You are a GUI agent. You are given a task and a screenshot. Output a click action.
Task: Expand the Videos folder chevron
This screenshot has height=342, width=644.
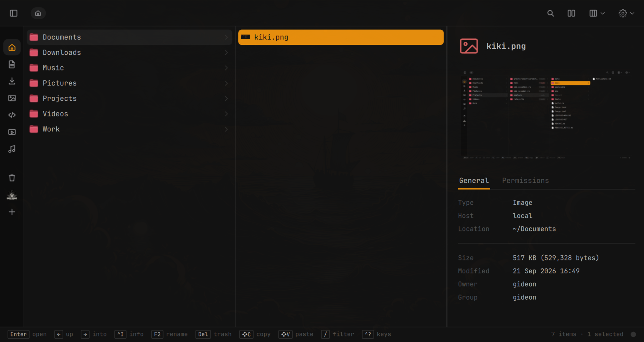point(226,114)
